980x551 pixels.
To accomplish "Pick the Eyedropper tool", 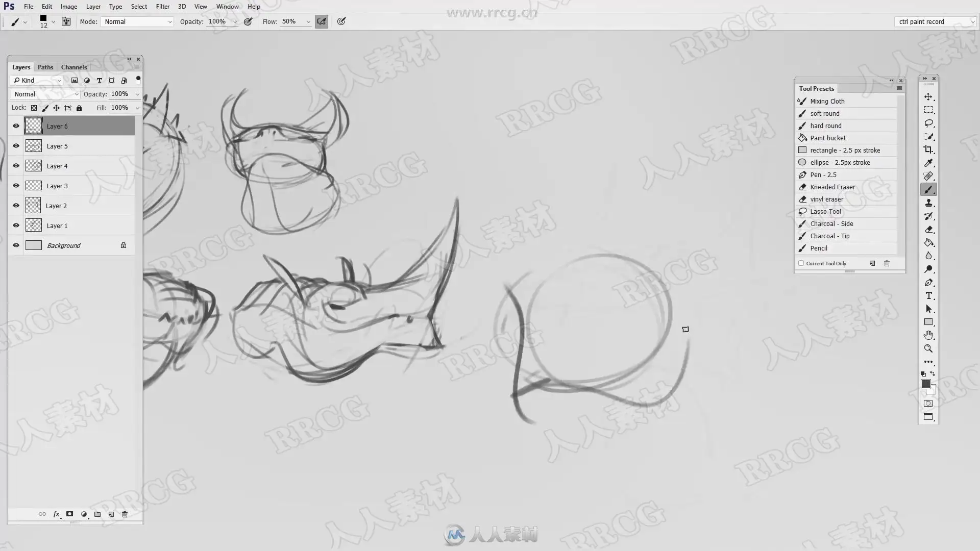I will (x=928, y=163).
